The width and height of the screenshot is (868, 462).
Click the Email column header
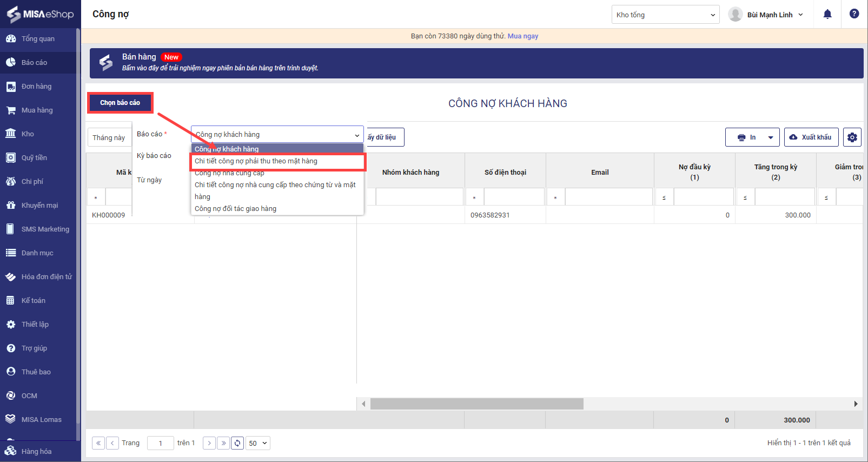[x=600, y=173]
